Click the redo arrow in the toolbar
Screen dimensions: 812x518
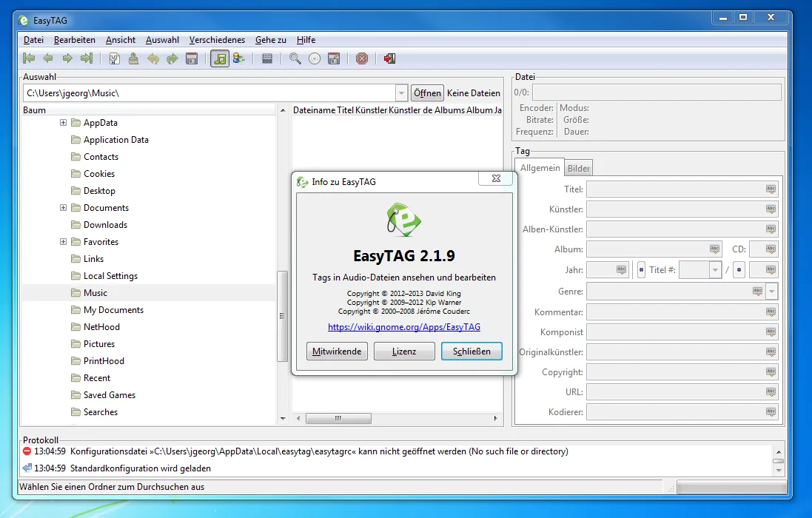[x=172, y=58]
